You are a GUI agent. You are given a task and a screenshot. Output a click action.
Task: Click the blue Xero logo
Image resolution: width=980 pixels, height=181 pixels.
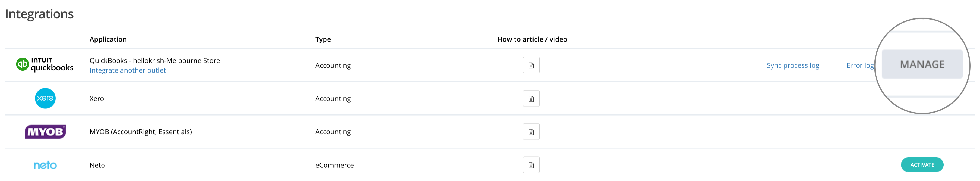[x=45, y=98]
